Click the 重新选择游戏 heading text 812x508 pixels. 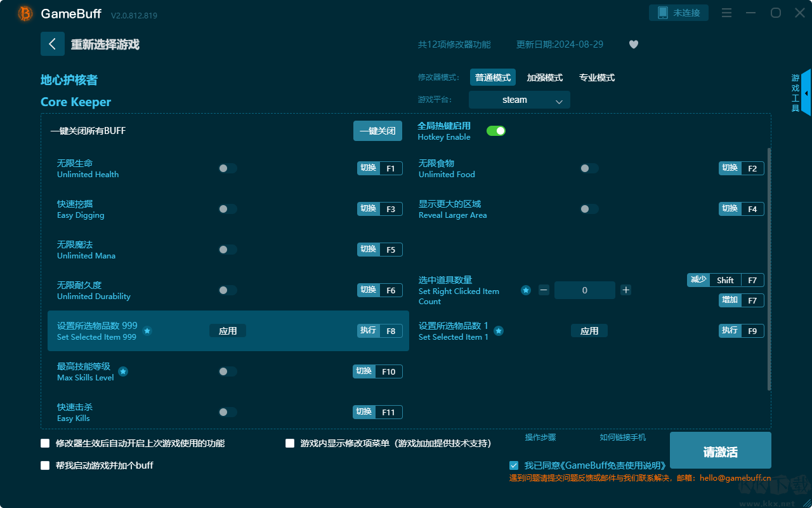[105, 44]
